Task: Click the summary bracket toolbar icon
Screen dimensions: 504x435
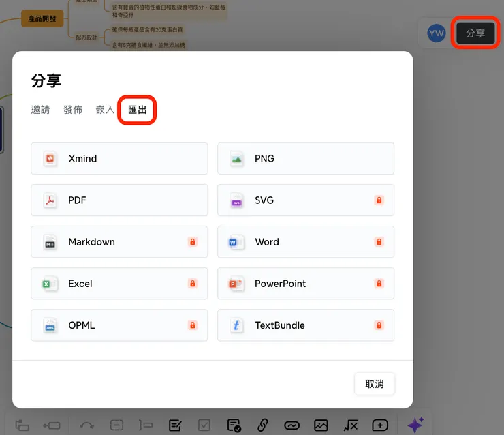Action: click(x=146, y=425)
